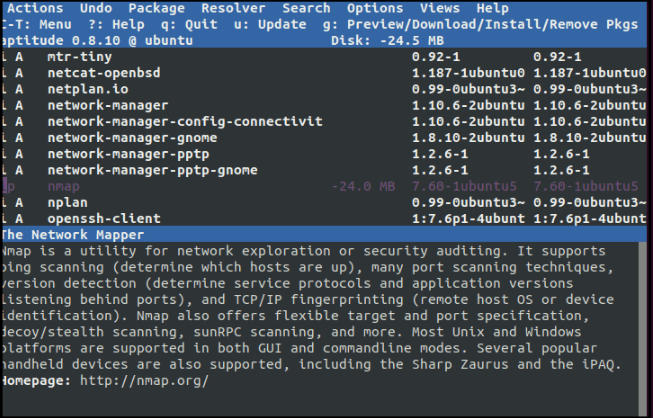Select the mtr-tiny package row
The width and height of the screenshot is (653, 418).
pyautogui.click(x=82, y=57)
